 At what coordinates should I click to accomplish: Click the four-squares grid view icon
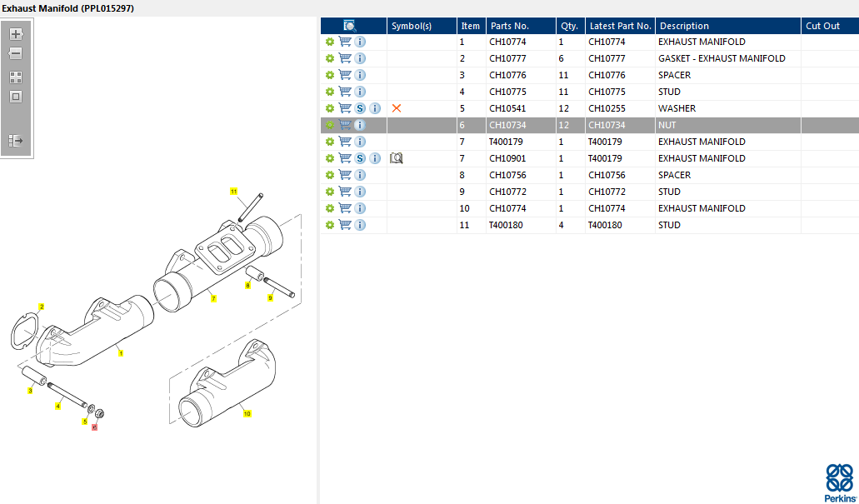click(x=16, y=77)
